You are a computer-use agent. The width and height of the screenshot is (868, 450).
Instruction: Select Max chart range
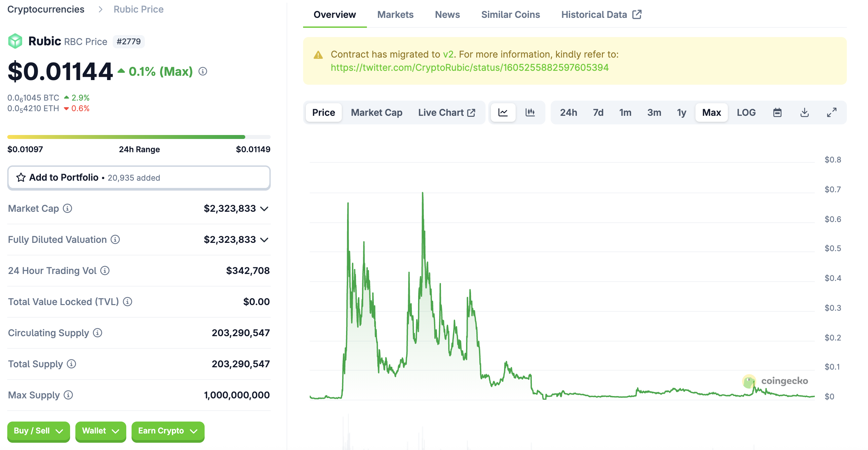pos(711,112)
